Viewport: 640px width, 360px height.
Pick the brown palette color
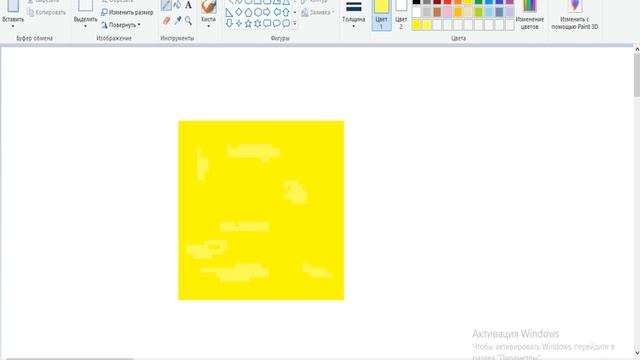(437, 13)
